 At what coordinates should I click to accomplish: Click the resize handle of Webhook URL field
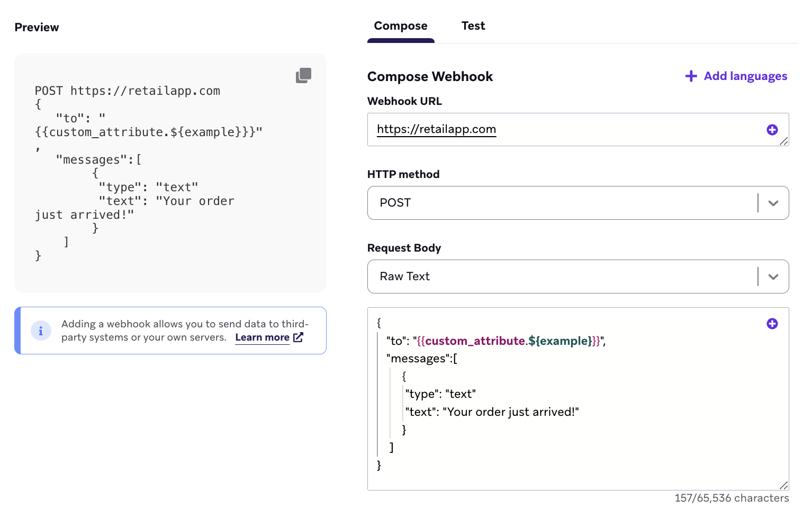pos(784,141)
